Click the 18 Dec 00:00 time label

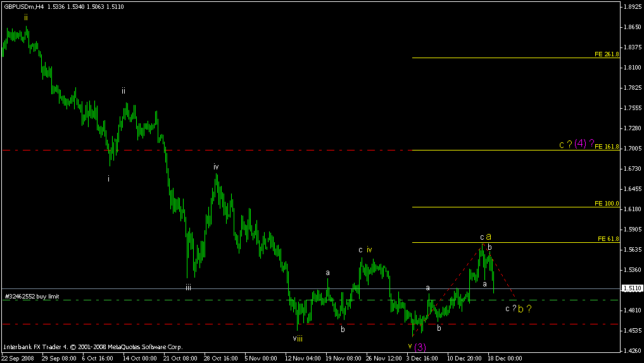coord(505,358)
